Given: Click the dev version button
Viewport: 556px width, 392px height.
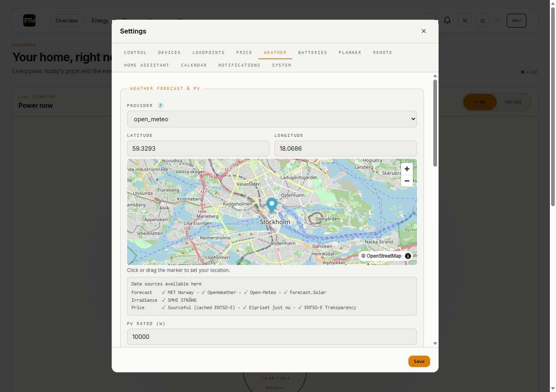Looking at the screenshot, I should click(516, 21).
